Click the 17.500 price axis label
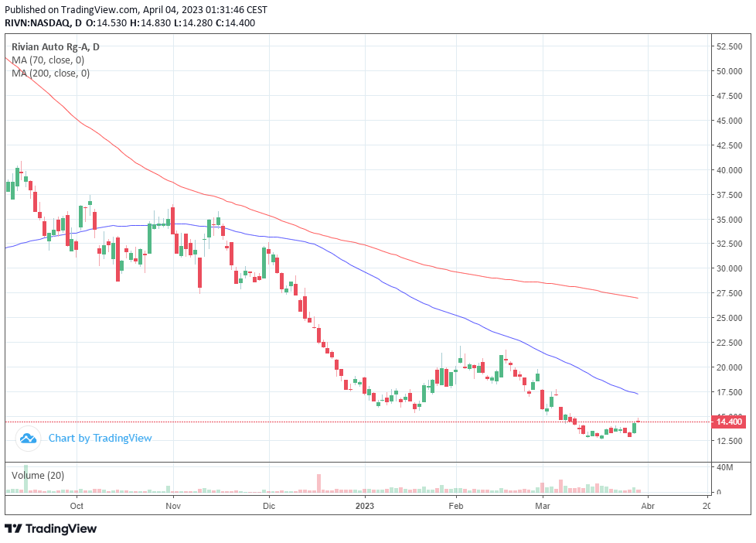This screenshot has height=543, width=756. (729, 392)
